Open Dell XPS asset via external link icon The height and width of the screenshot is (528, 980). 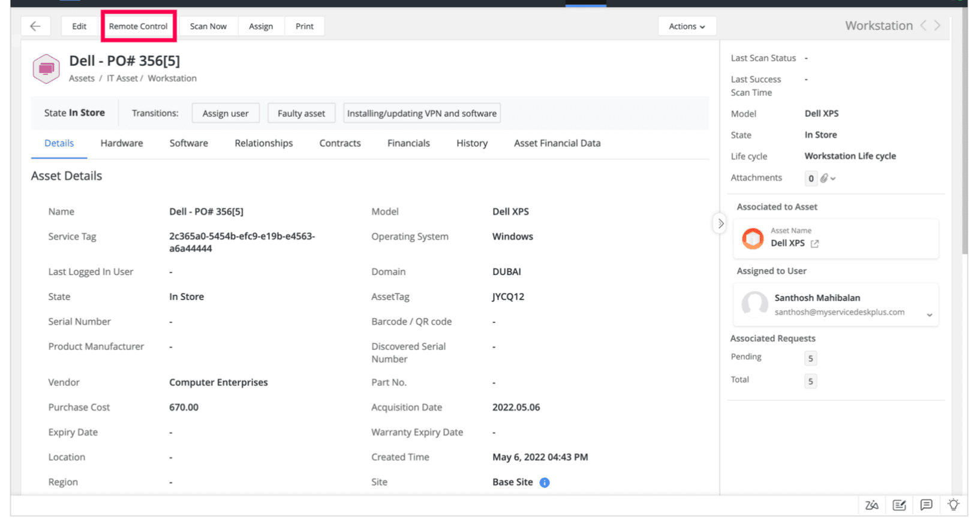pyautogui.click(x=814, y=243)
